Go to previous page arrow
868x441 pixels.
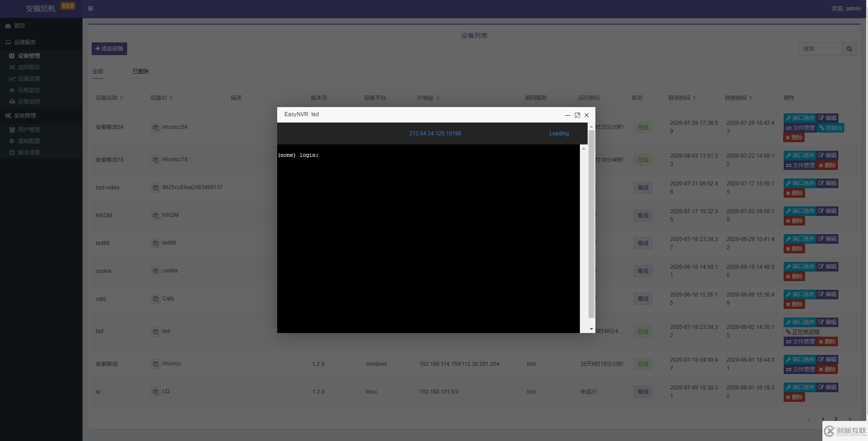click(809, 419)
